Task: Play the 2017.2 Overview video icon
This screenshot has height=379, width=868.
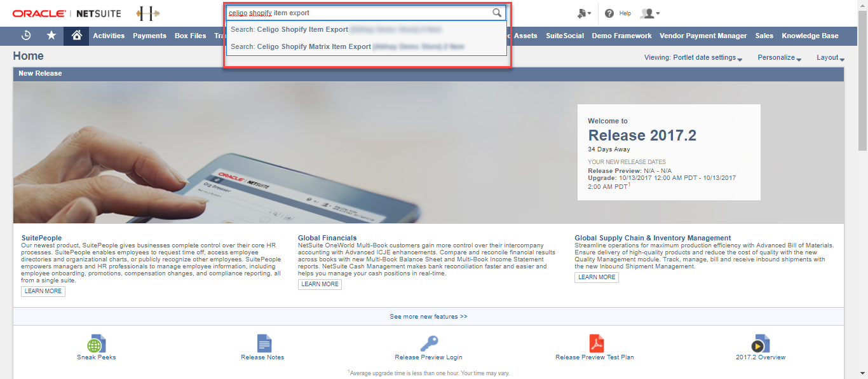Action: [x=760, y=343]
